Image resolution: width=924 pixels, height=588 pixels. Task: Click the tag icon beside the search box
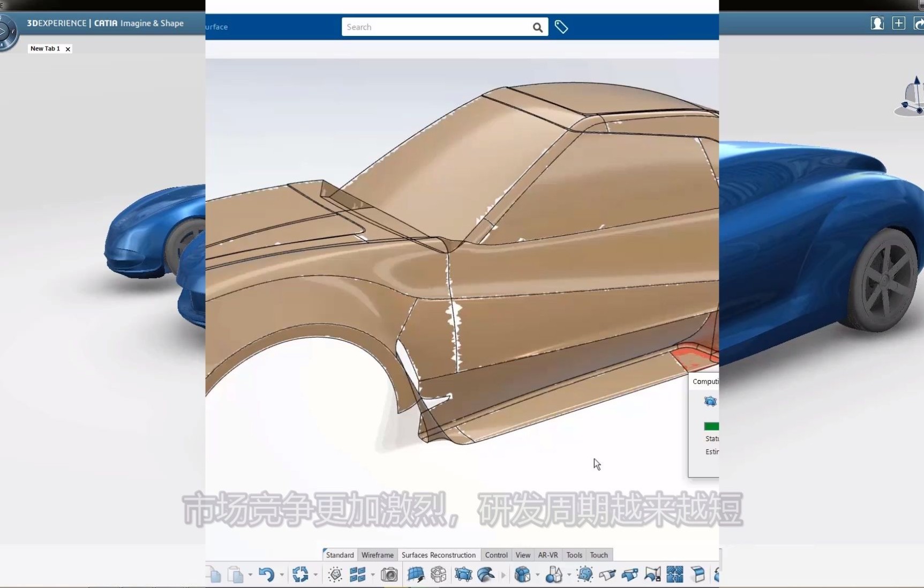tap(561, 27)
